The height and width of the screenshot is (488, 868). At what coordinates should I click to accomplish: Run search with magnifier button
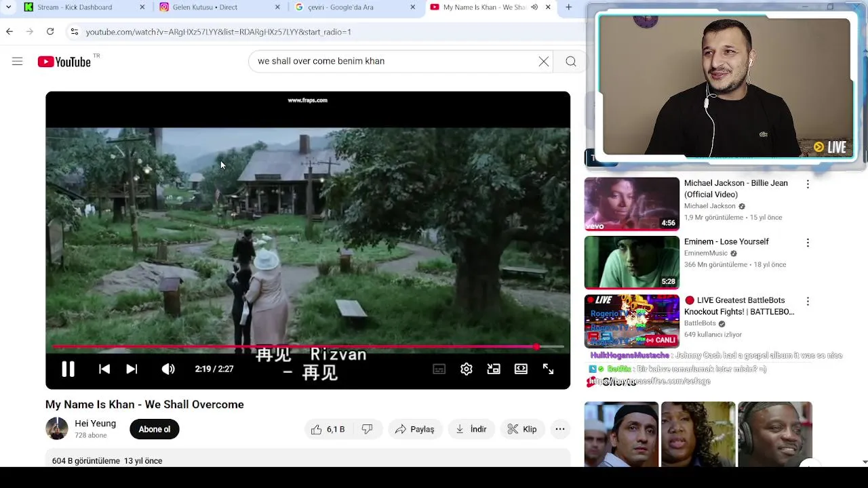click(x=571, y=61)
